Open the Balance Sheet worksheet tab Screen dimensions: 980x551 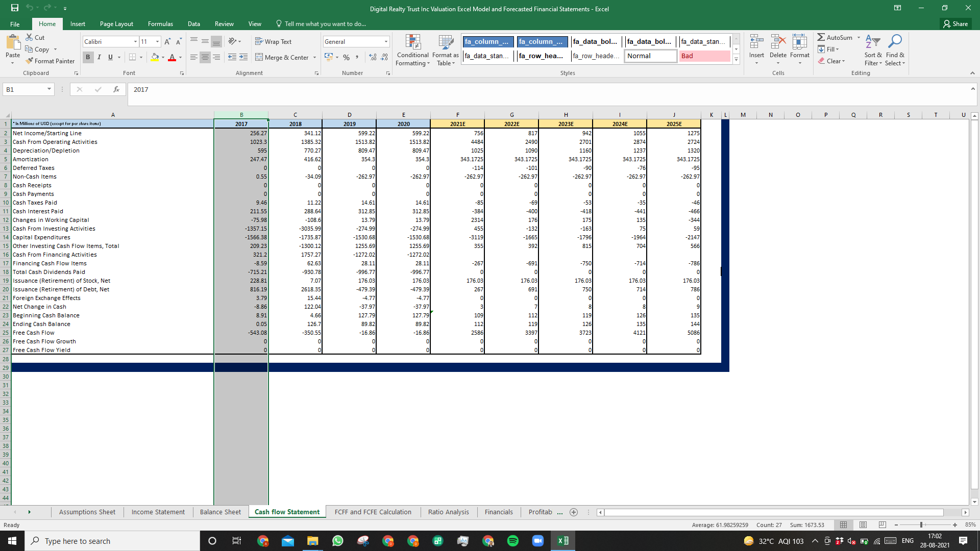(220, 512)
